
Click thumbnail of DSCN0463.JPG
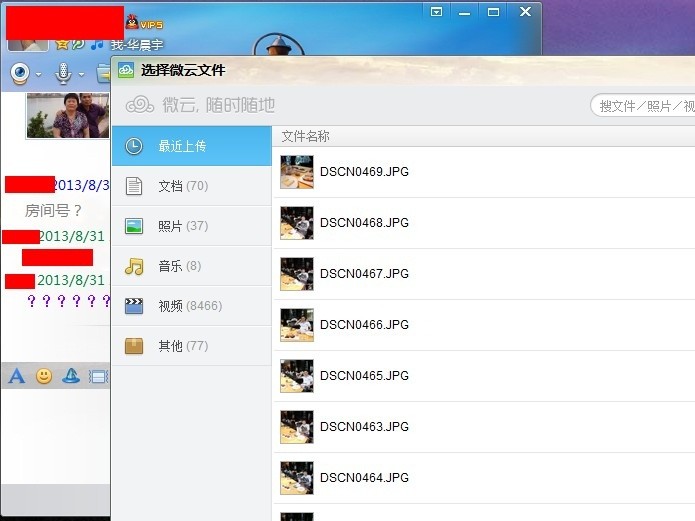tap(297, 427)
